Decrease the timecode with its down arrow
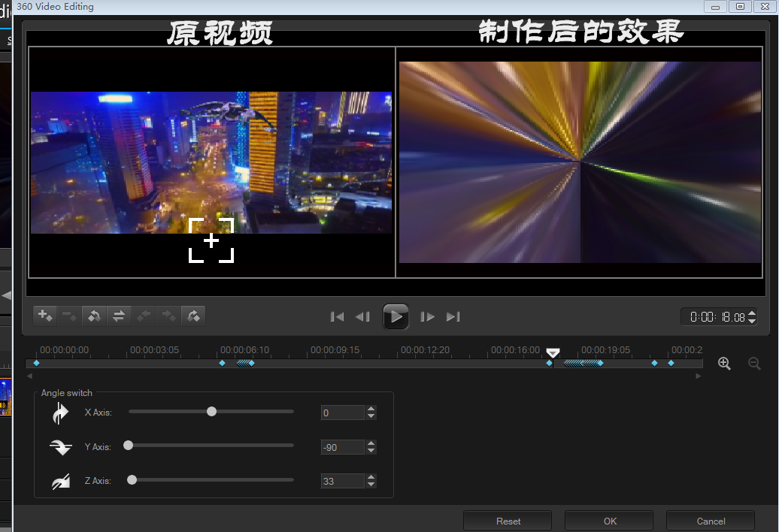Screen dimensions: 779x532 [752, 321]
